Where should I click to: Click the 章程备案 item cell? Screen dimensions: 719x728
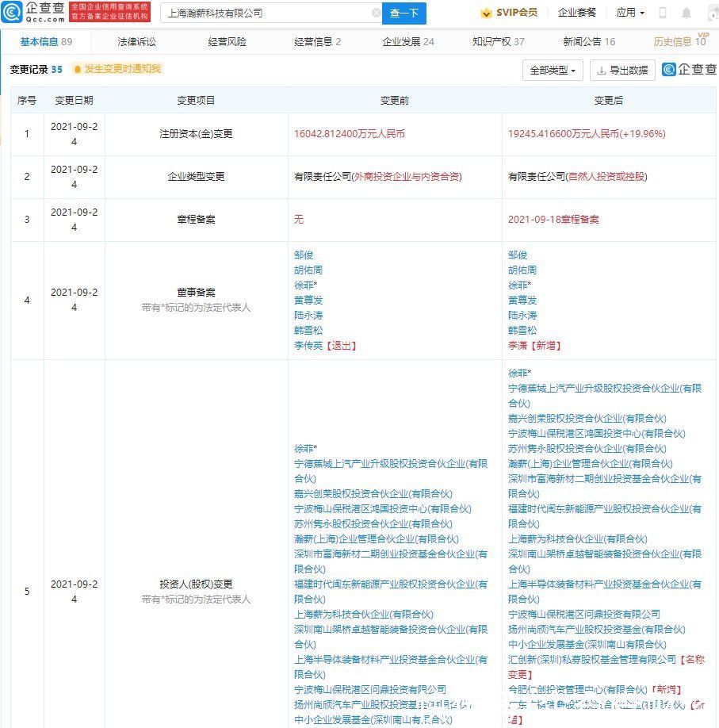[196, 220]
